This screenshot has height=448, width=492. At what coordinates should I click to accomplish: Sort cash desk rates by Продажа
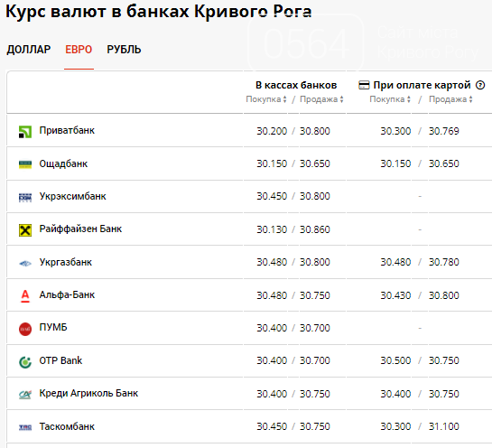coord(321,99)
